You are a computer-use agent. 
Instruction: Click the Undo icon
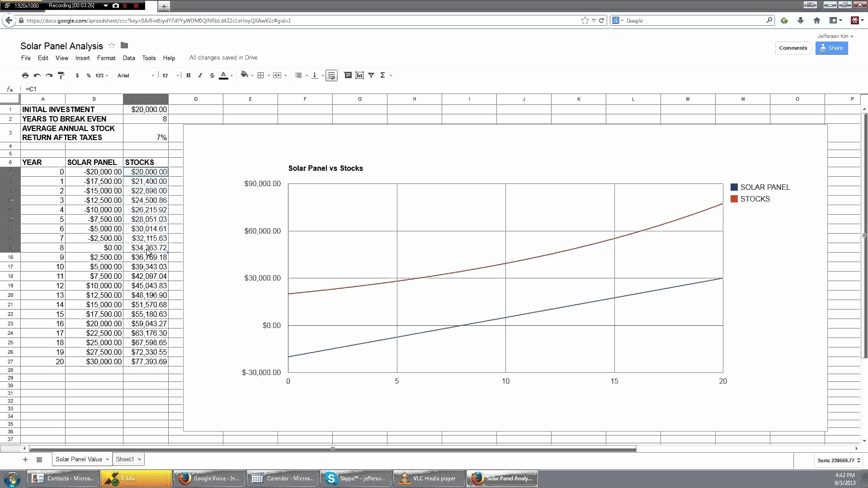pyautogui.click(x=37, y=75)
